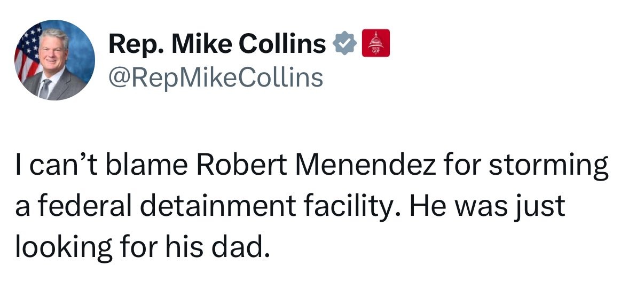Click the @RepMikeCollins handle
Image resolution: width=644 pixels, height=288 pixels.
coord(216,77)
